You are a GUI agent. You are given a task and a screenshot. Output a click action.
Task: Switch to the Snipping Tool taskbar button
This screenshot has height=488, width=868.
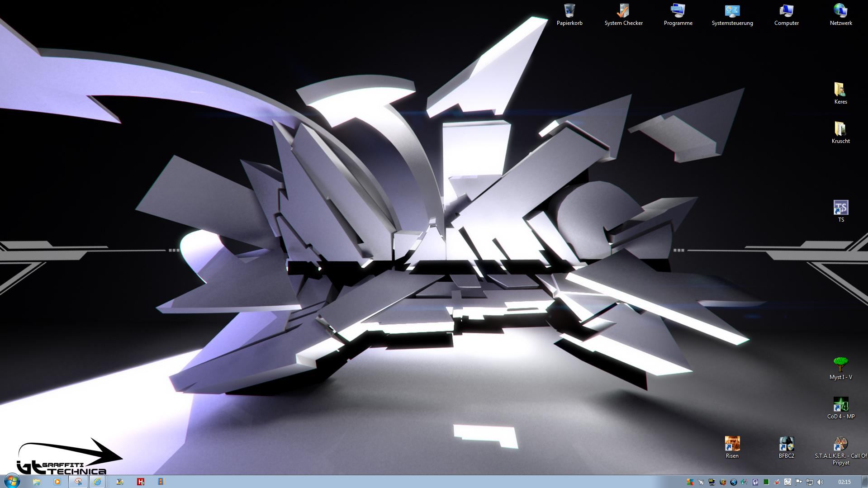pyautogui.click(x=78, y=482)
